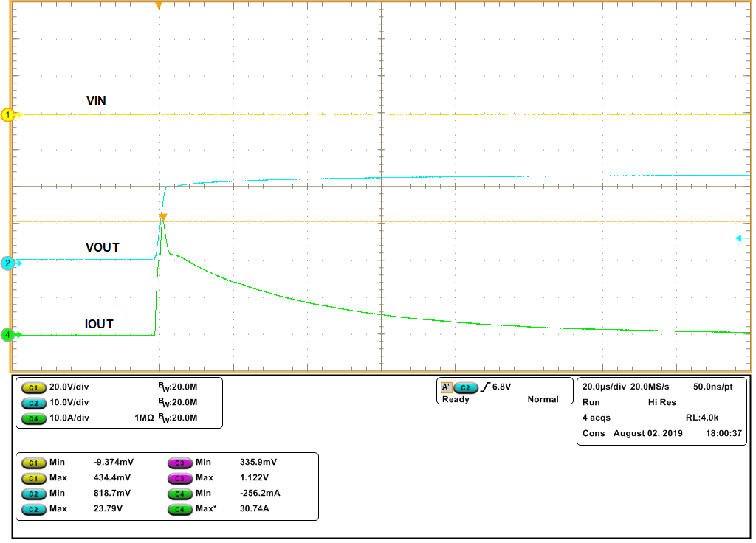Toggle the C2 Max measurement readout

point(33,508)
